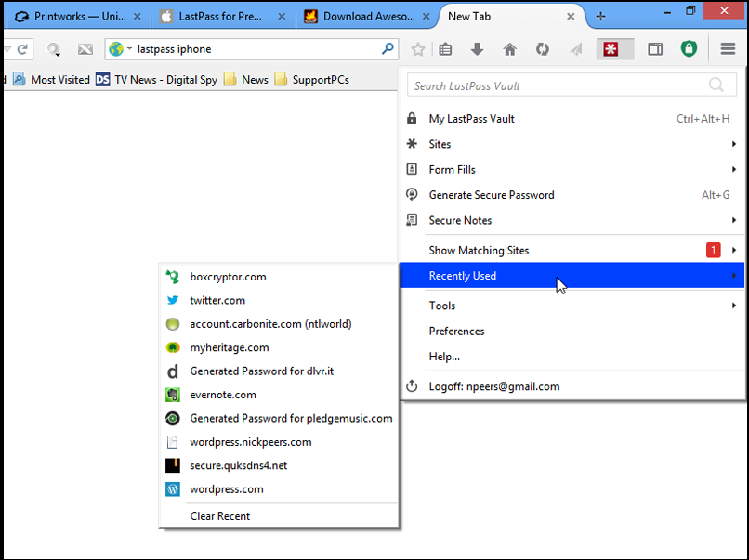This screenshot has height=560, width=749.
Task: Close the New Tab tab
Action: [x=571, y=17]
